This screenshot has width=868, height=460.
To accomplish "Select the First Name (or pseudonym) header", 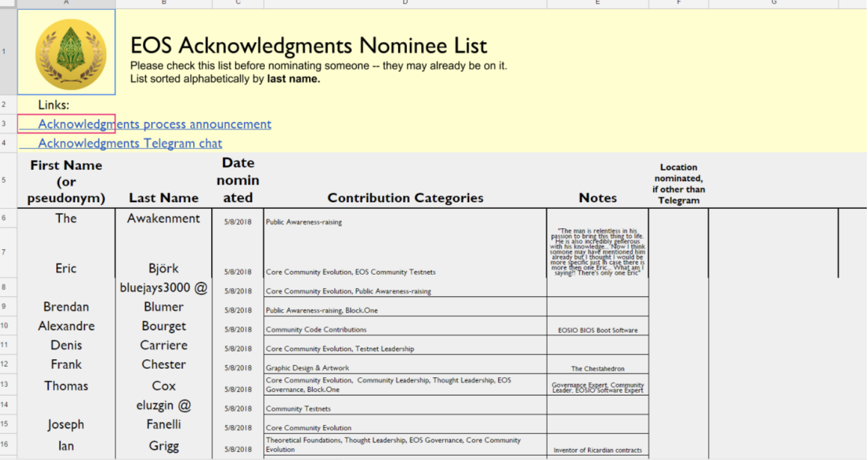I will click(x=66, y=181).
